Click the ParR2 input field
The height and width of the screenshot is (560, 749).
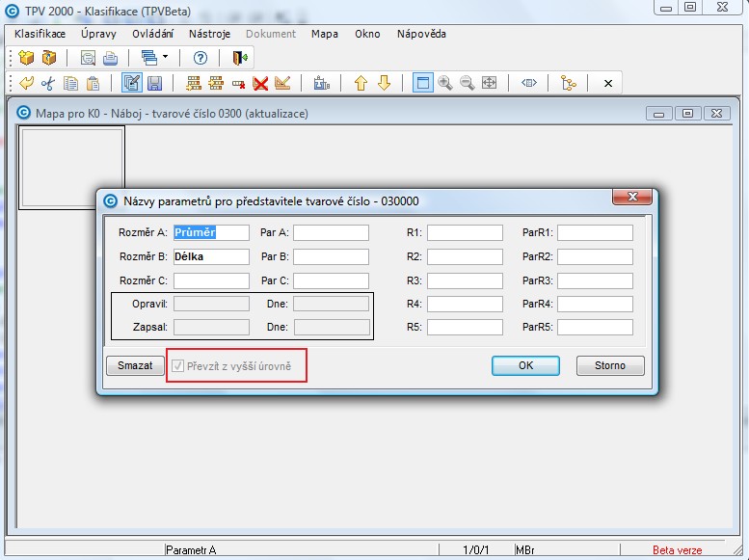point(595,256)
